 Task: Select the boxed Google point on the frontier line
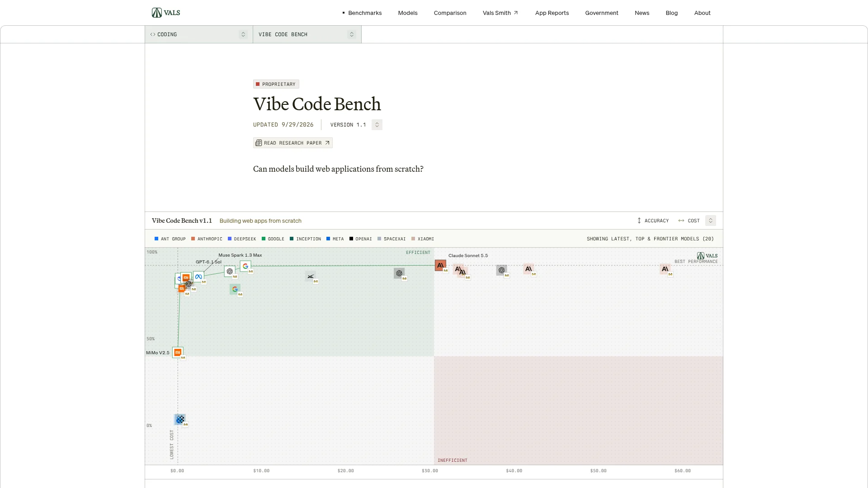pos(245,266)
